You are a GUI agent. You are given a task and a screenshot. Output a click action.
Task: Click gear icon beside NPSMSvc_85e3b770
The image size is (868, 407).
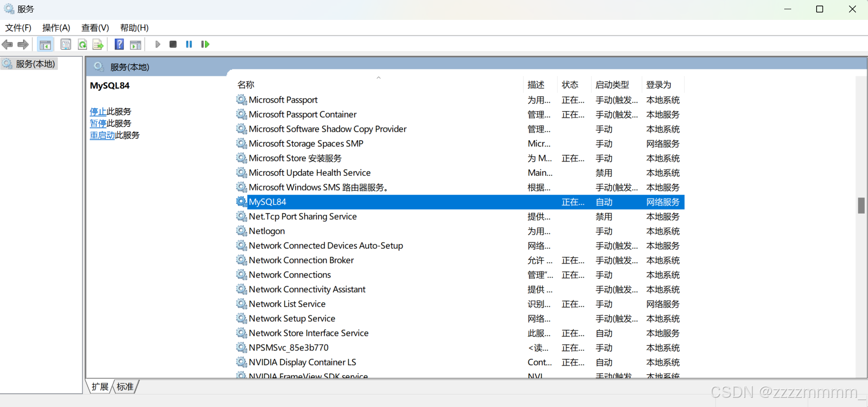[242, 347]
